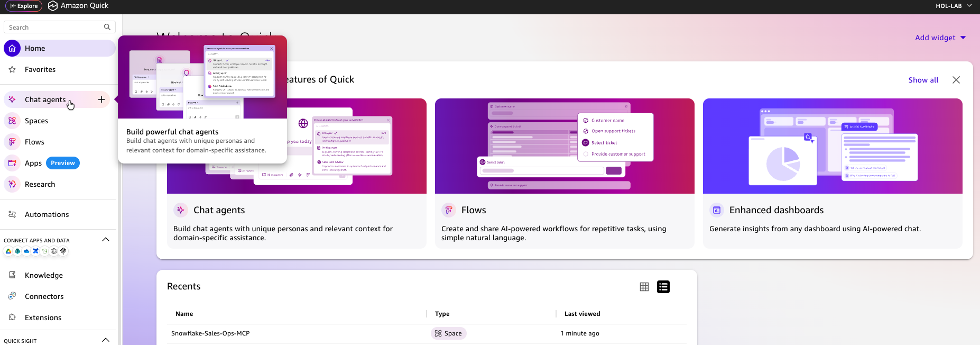Go to Automations in the sidebar
The image size is (980, 345).
point(47,214)
